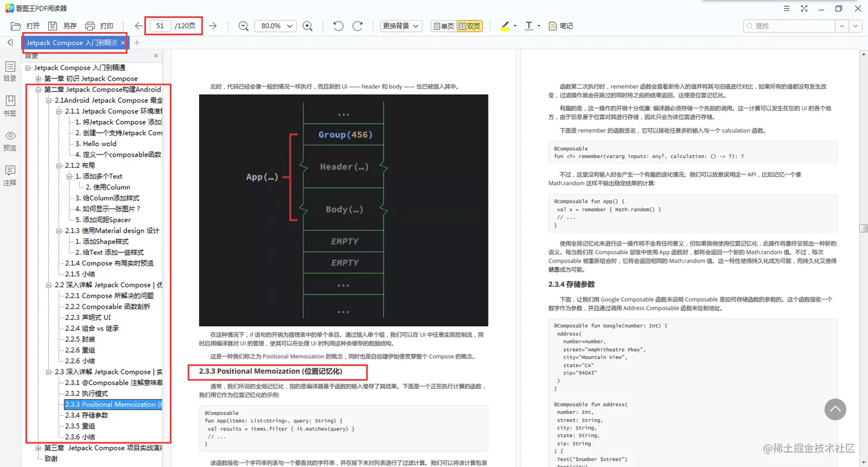
Task: Open the highlighter color dropdown arrow
Action: coord(515,26)
